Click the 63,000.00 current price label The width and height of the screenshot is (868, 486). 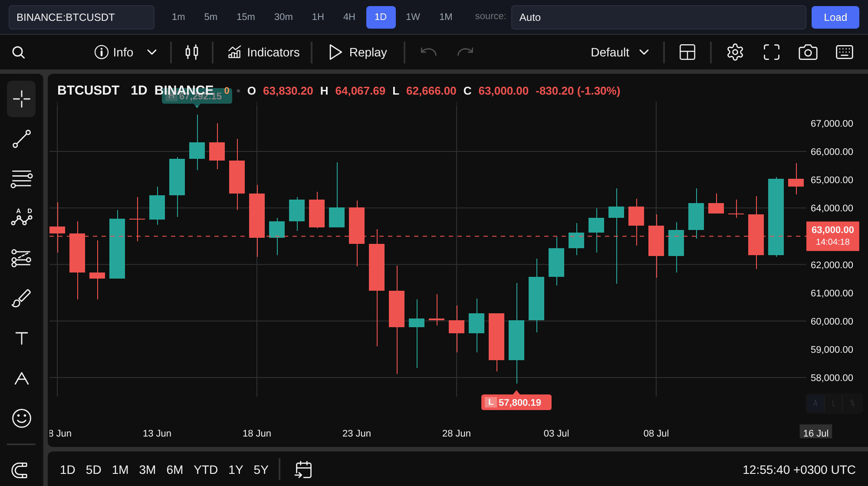click(x=832, y=236)
